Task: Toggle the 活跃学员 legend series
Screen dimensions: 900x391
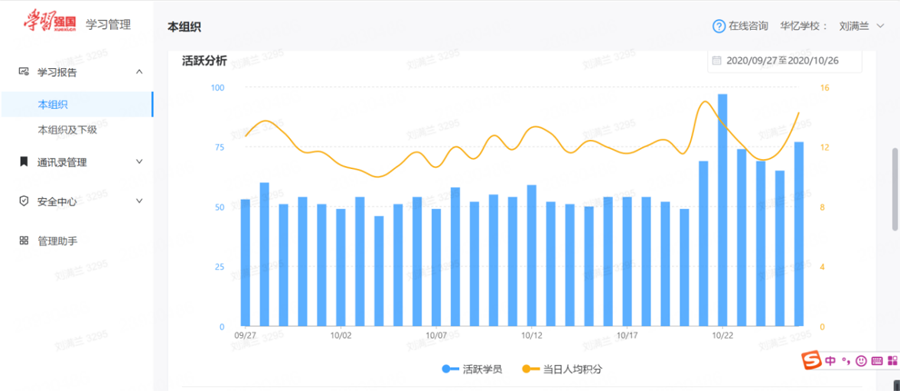Action: (472, 369)
